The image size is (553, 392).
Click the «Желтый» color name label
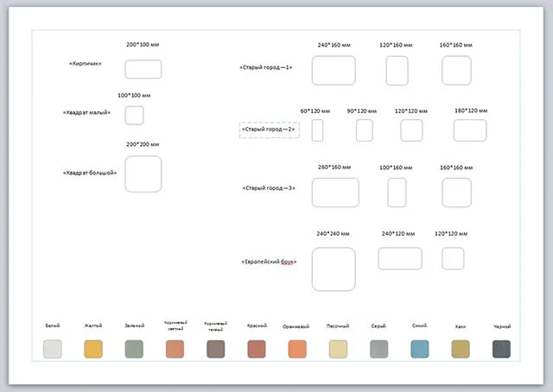(93, 326)
